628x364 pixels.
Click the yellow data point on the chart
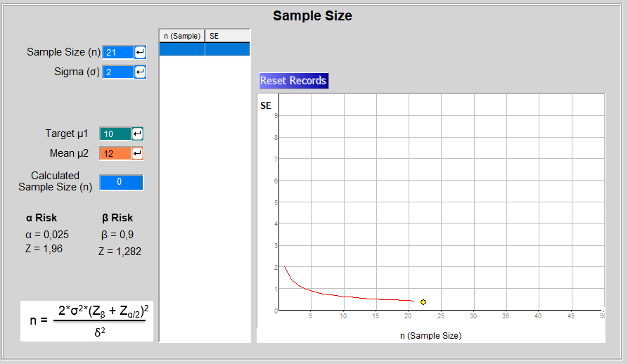(x=423, y=302)
